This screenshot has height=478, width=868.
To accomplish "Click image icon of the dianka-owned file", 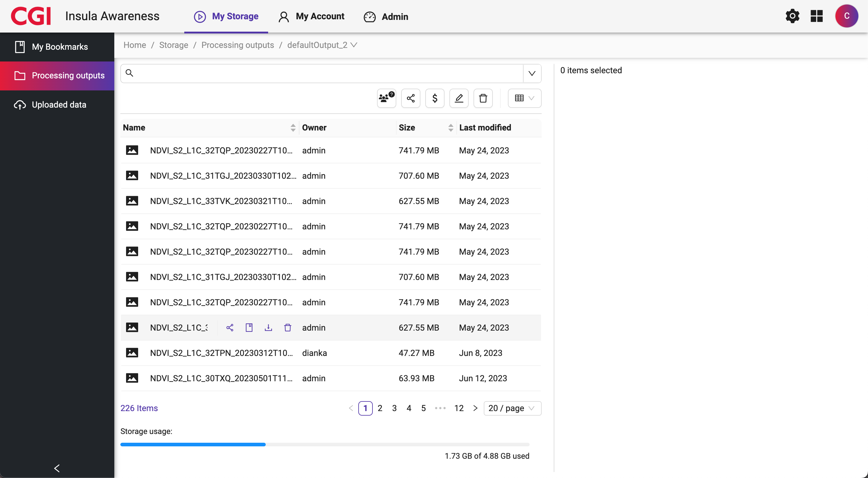I will click(132, 353).
